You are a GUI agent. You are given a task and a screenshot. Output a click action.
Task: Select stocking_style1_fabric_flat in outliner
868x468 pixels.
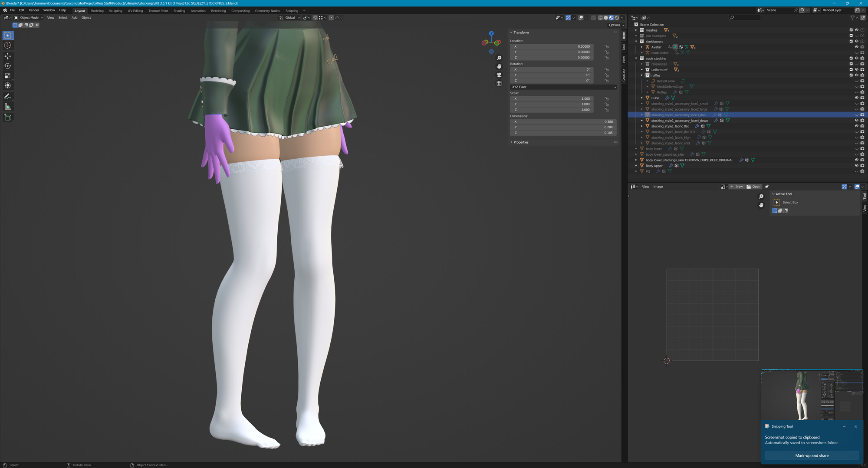[670, 126]
